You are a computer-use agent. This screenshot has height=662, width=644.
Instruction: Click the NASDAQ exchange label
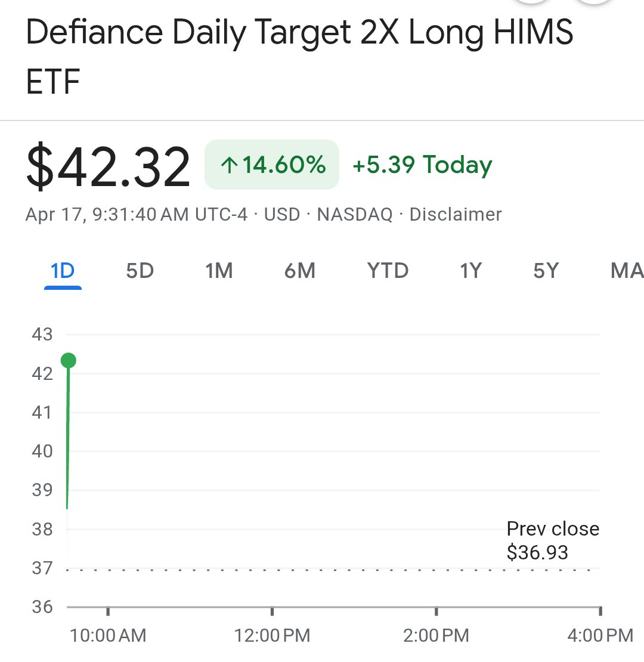tap(355, 215)
